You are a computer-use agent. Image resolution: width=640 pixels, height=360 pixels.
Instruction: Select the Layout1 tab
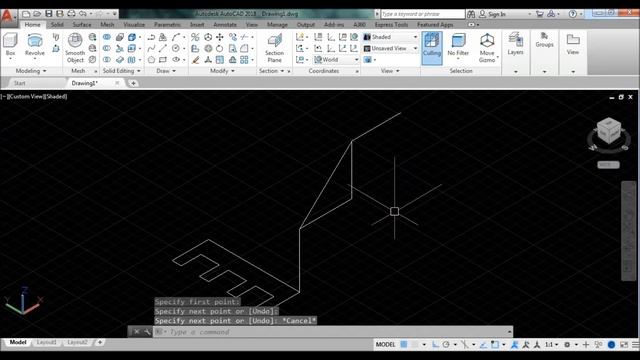pos(47,342)
